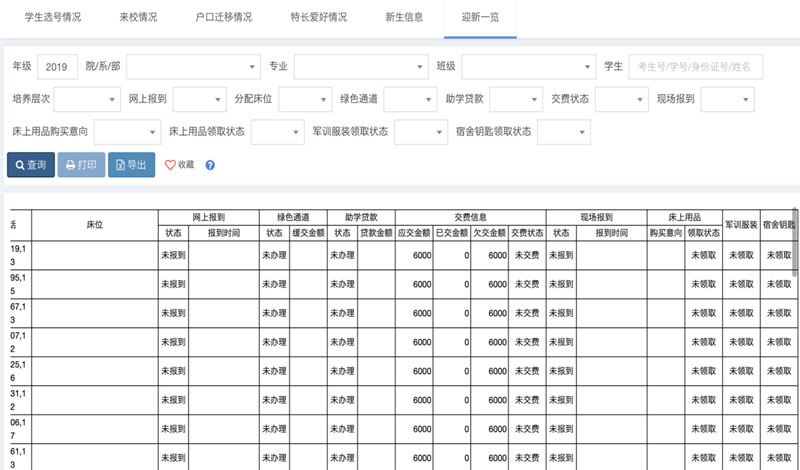This screenshot has width=800, height=470.
Task: Click the heart 收藏 favorite icon
Action: (x=179, y=165)
